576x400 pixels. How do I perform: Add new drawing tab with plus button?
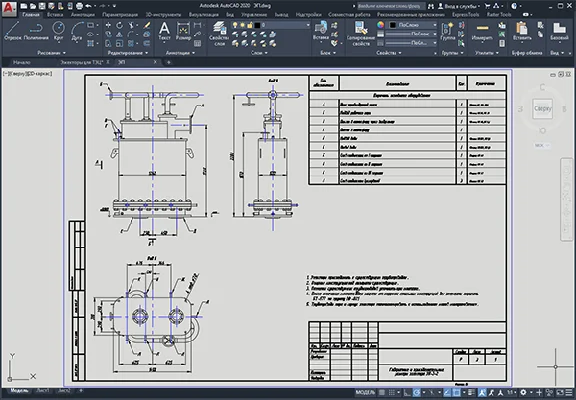tap(169, 62)
